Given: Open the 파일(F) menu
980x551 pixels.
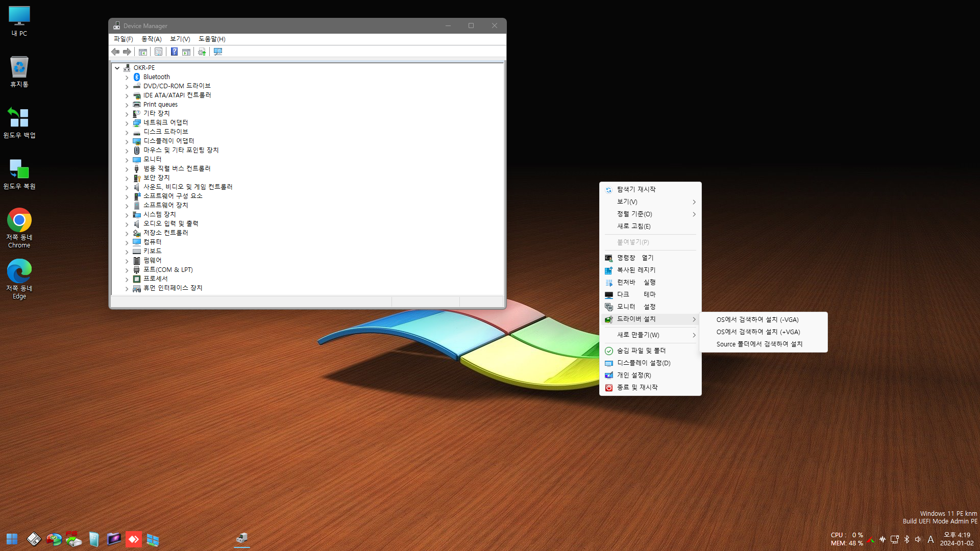Looking at the screenshot, I should tap(124, 39).
